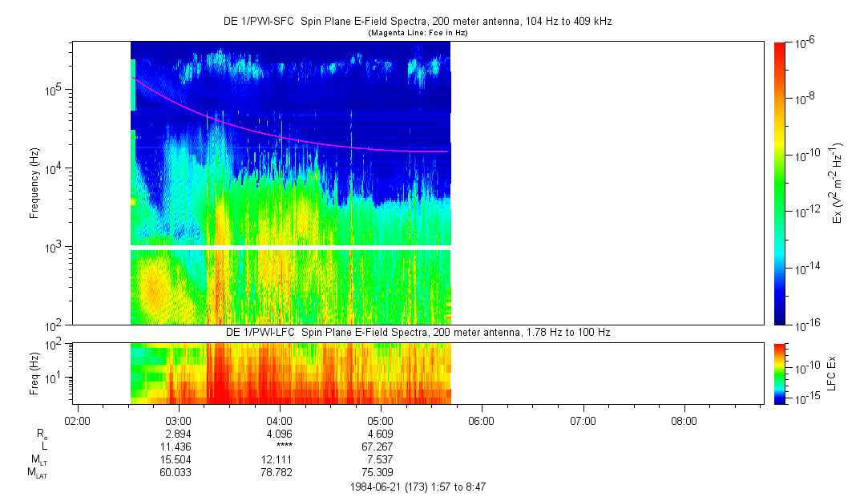This screenshot has height=497, width=868.
Task: Click the Ex color bar beside upper spectrogram
Action: coord(780,183)
